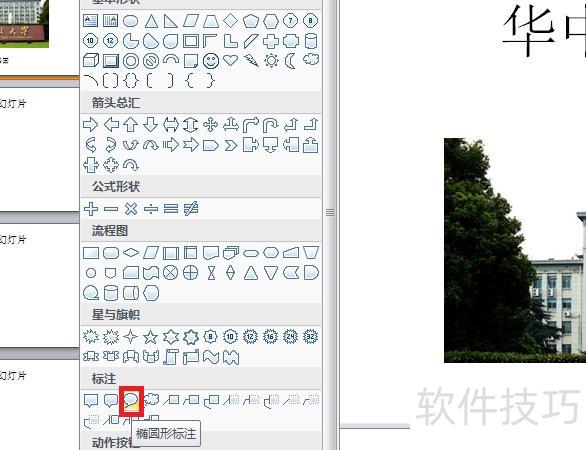The image size is (586, 450).
Task: Insert the vertical scroll shape
Action: (x=171, y=357)
